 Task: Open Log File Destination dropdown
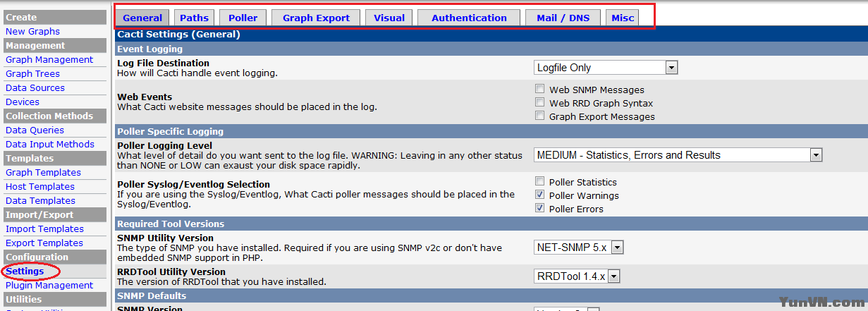pos(606,68)
